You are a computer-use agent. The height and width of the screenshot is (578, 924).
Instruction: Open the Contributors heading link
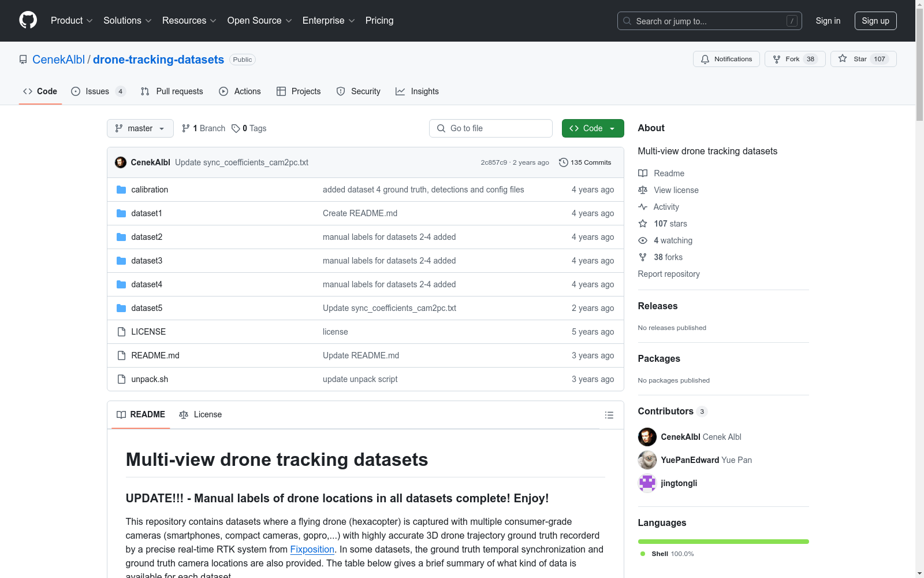tap(672, 412)
